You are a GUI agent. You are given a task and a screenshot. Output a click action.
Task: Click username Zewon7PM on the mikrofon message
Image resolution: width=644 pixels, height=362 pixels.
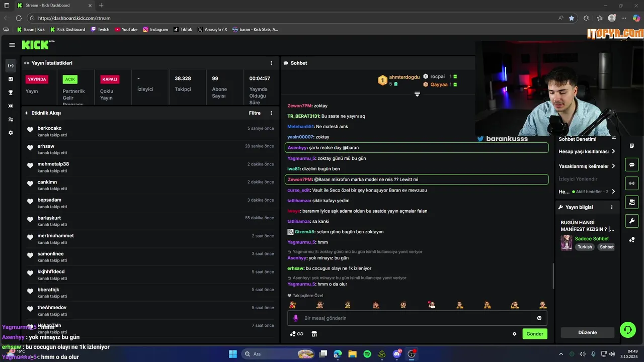(300, 179)
